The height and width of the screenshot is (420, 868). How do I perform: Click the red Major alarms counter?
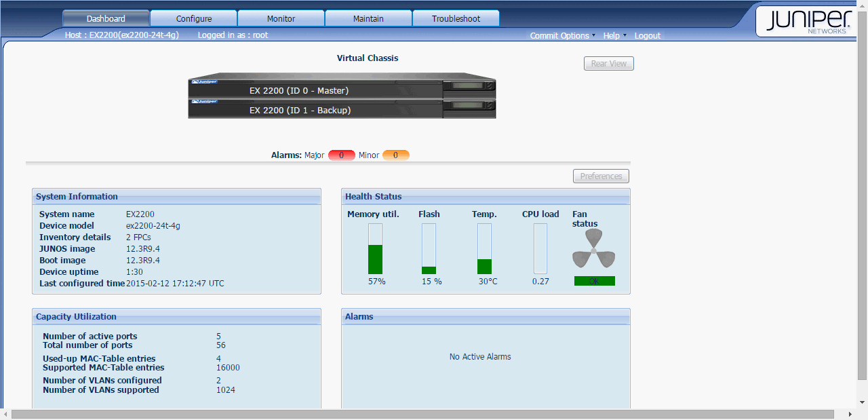[x=342, y=155]
